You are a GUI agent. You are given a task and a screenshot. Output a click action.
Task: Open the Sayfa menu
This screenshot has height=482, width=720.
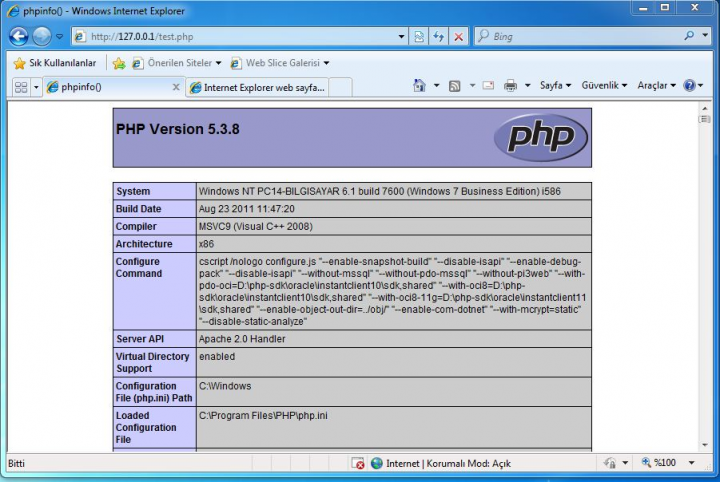[555, 85]
